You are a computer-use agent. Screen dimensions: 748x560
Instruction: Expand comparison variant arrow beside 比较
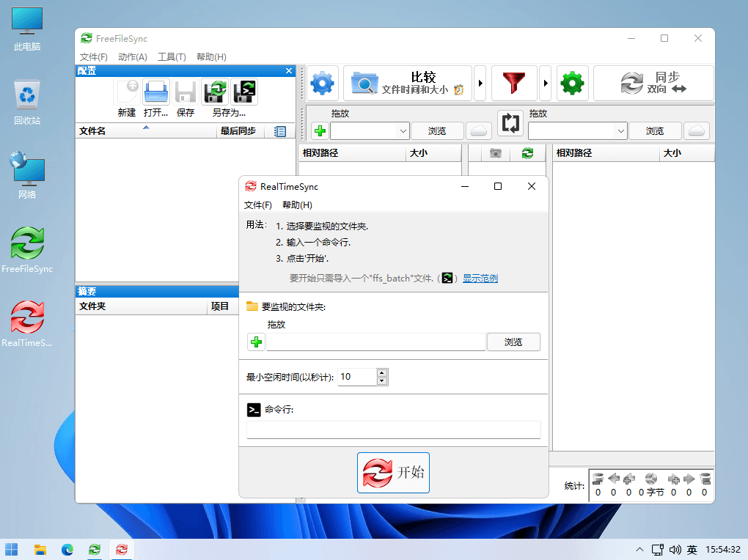click(480, 84)
